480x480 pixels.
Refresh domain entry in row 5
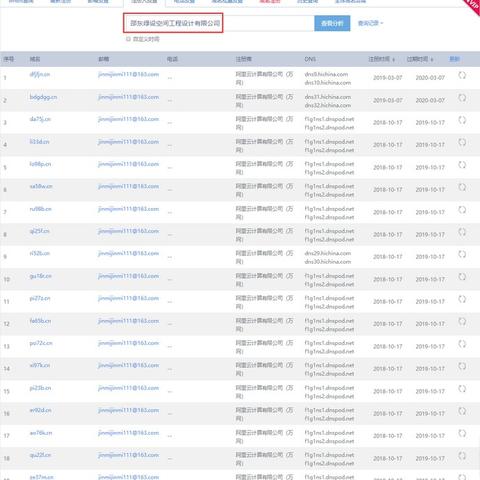[462, 165]
